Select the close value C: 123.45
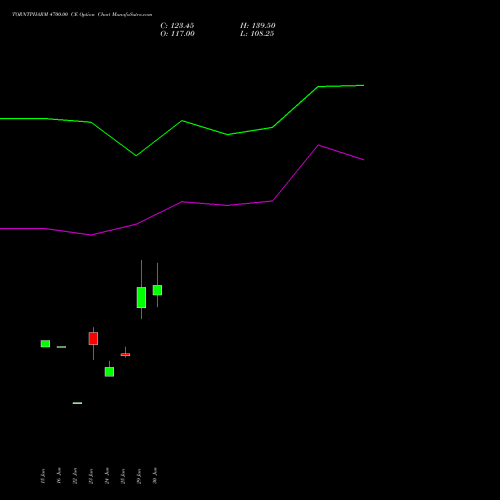The width and height of the screenshot is (500, 500). [177, 26]
